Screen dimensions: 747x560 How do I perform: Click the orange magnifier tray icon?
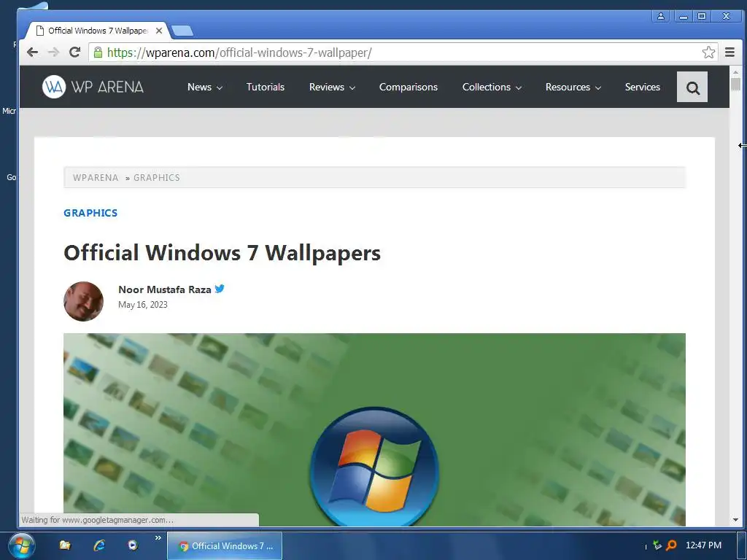click(x=671, y=545)
